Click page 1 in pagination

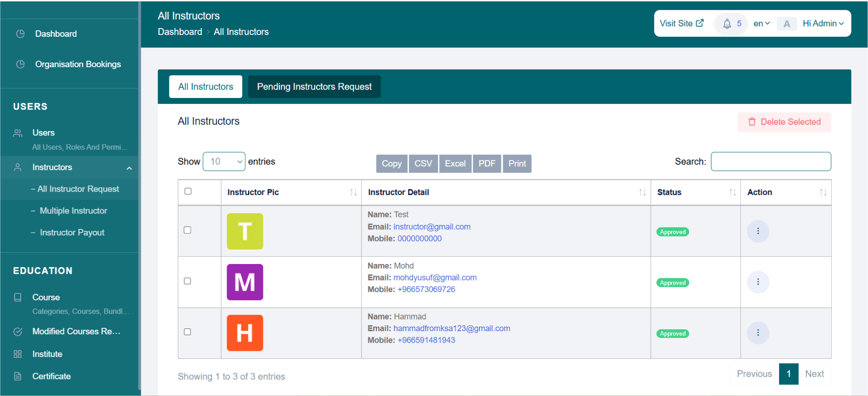pyautogui.click(x=789, y=374)
